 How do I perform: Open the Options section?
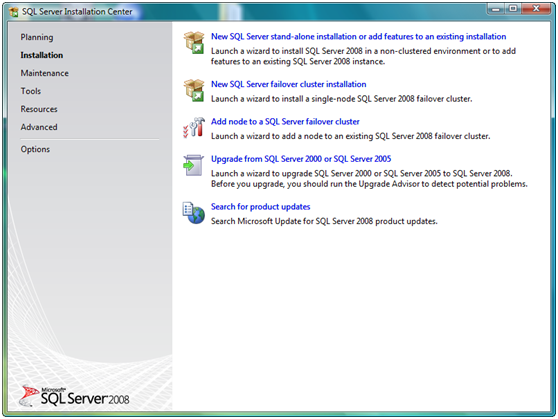pyautogui.click(x=35, y=149)
